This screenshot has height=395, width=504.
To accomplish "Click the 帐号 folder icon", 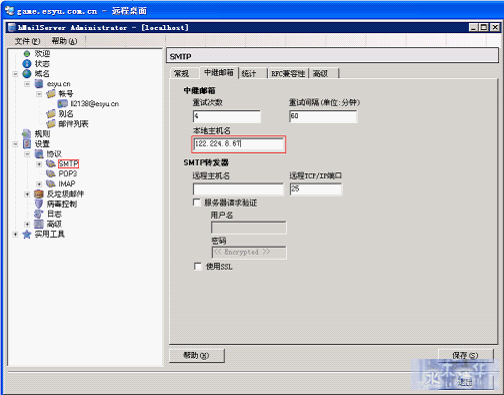I will pyautogui.click(x=51, y=94).
